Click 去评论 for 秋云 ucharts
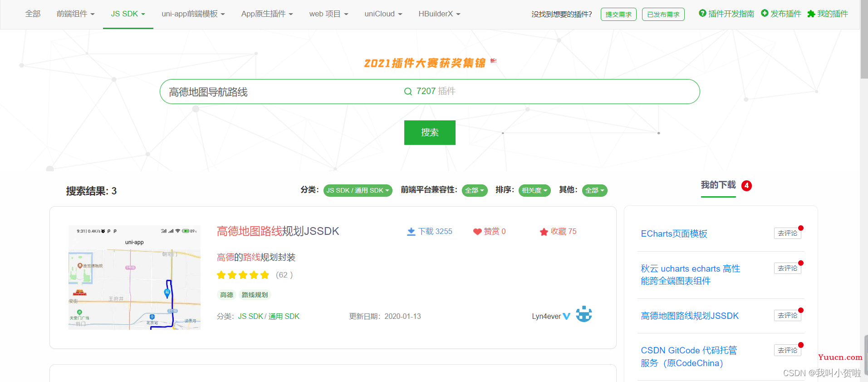The width and height of the screenshot is (868, 382). (787, 268)
